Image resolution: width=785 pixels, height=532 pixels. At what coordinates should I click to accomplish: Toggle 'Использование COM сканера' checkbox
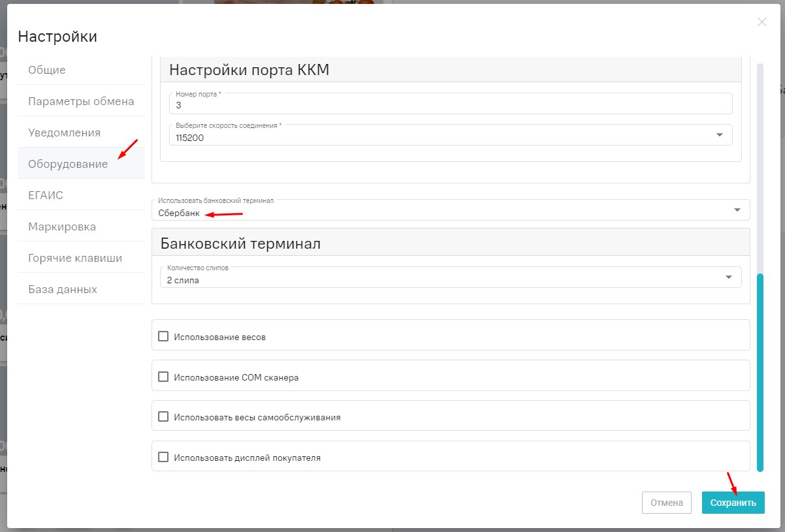(x=163, y=377)
